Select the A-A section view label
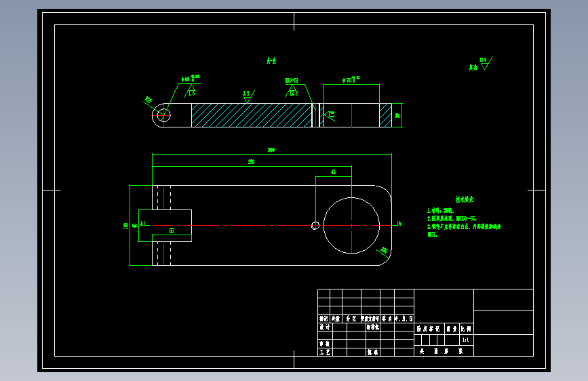Viewport: 588px width, 381px height. pos(271,61)
